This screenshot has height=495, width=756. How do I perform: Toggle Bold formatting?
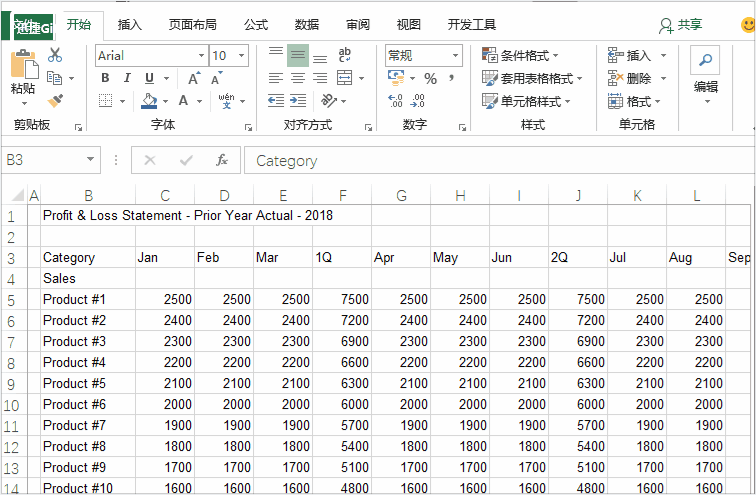tap(105, 78)
